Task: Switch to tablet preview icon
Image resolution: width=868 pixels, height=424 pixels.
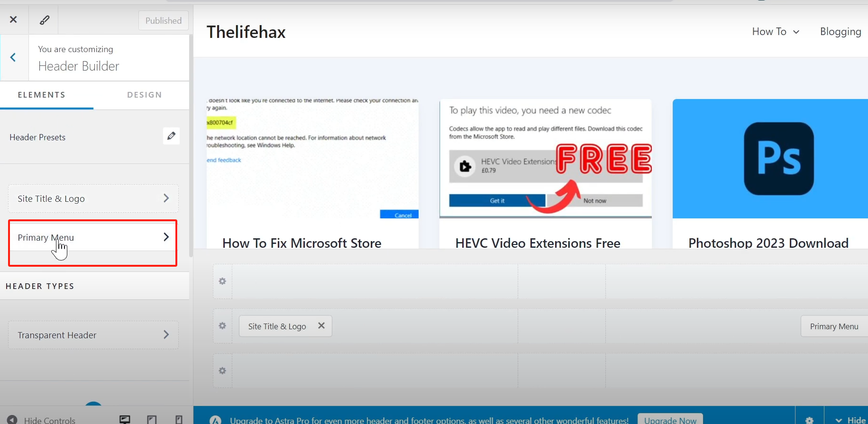Action: (x=152, y=420)
